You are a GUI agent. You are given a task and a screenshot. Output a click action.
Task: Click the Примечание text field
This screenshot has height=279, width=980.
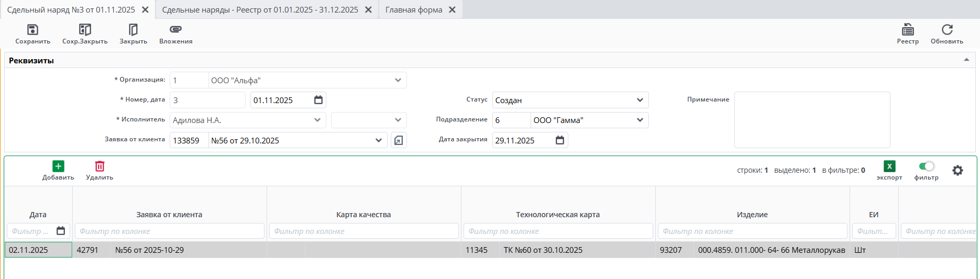[x=812, y=120]
